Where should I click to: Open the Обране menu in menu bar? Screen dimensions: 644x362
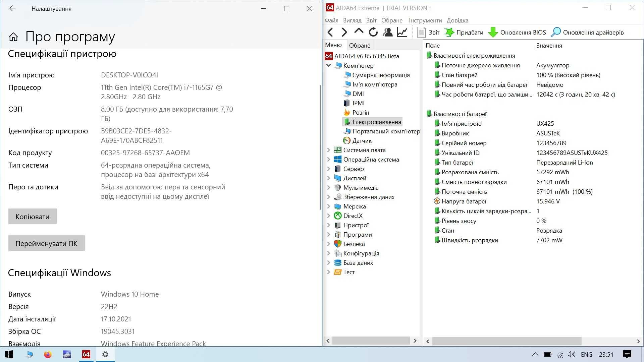click(392, 20)
